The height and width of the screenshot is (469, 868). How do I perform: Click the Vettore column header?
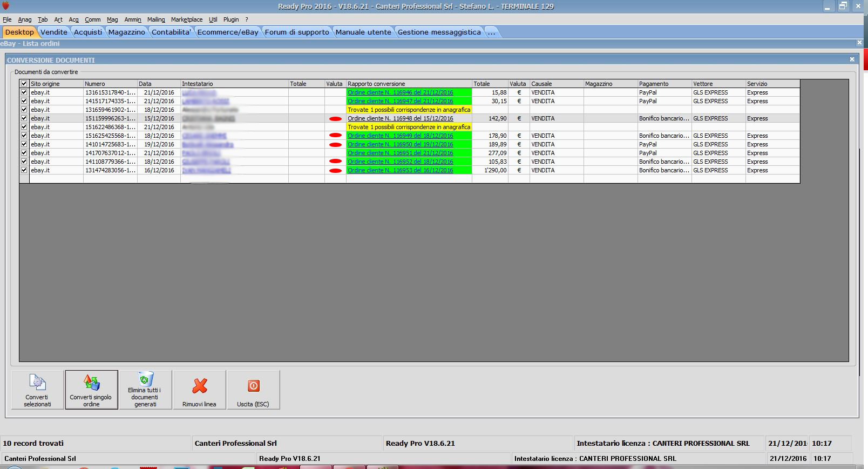coord(719,84)
